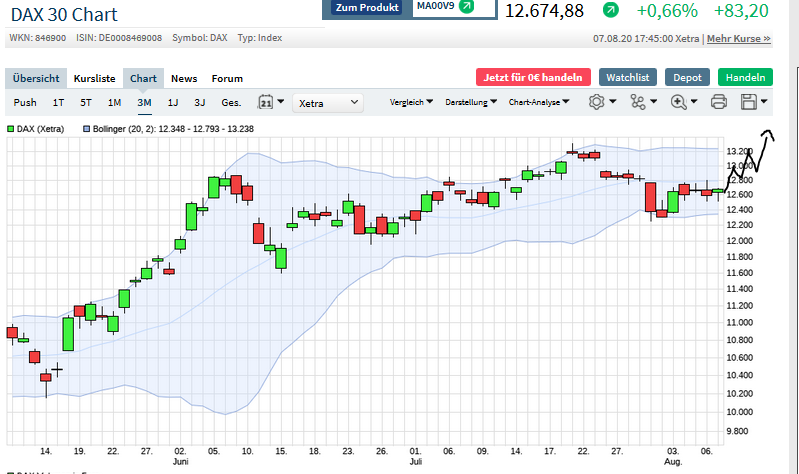
Task: Click the DAX (Xetra) legend label
Action: coord(40,129)
